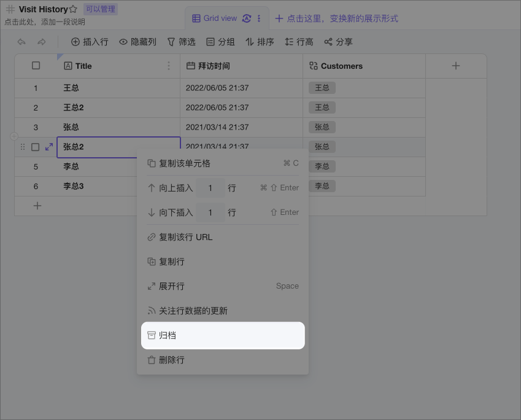Click plus icon to add new column
Viewport: 521px width, 420px height.
click(x=455, y=66)
